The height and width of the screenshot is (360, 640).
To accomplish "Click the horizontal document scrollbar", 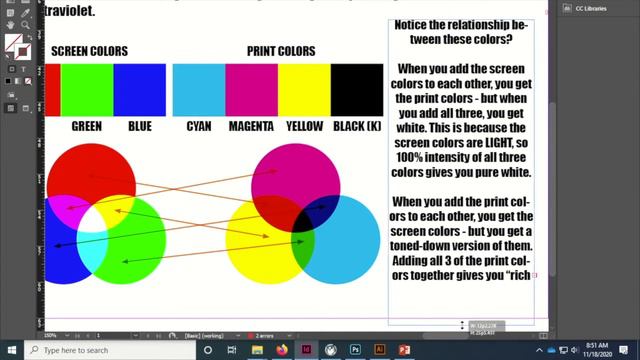I will 446,336.
